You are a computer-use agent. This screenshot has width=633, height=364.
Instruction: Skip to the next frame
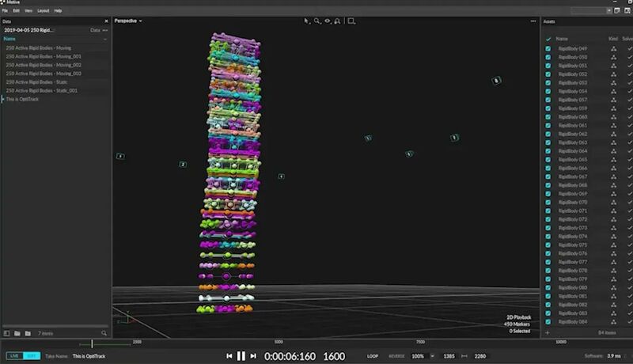[x=253, y=356]
